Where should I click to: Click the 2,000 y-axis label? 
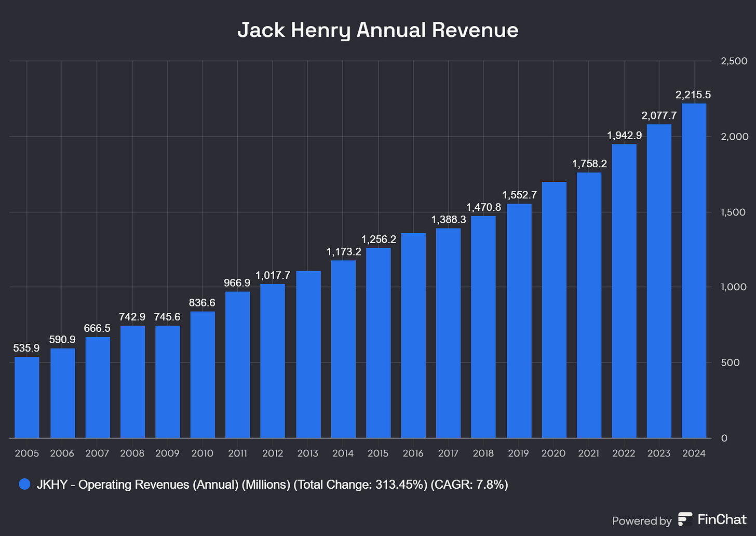pos(734,137)
